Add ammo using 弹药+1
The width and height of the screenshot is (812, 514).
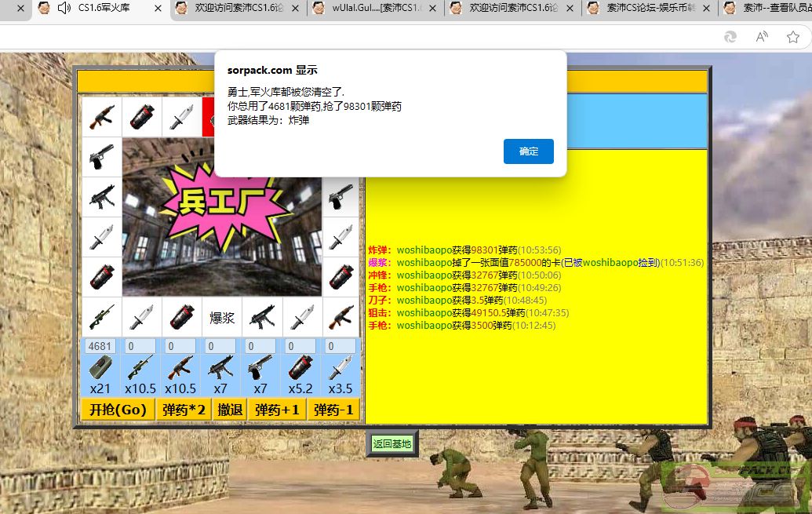277,410
